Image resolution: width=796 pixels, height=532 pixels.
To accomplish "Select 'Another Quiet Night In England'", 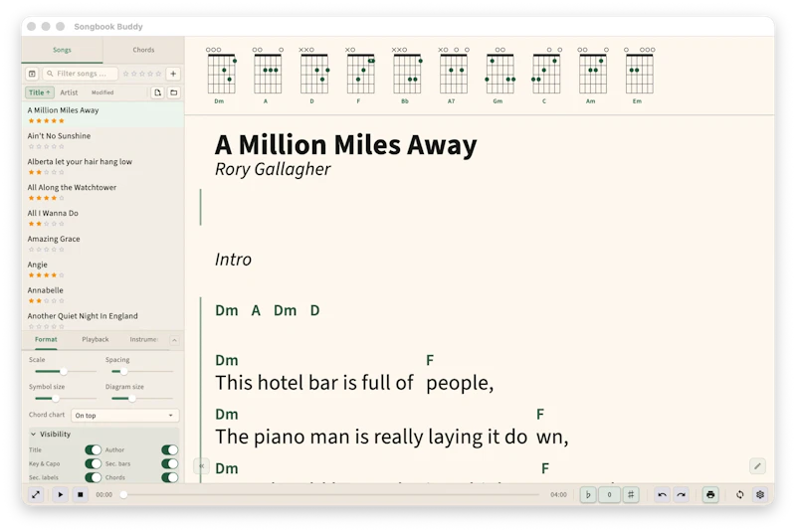I will point(102,319).
